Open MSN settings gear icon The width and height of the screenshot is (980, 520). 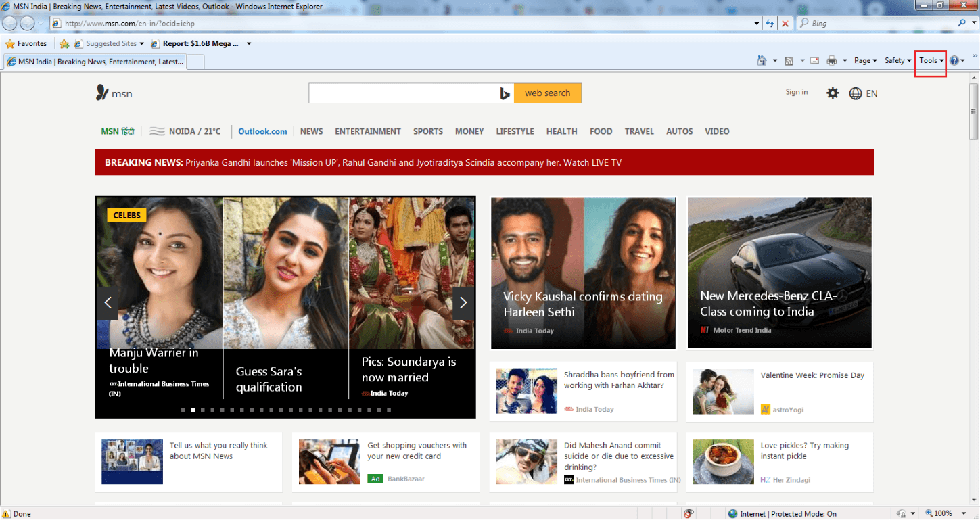click(833, 93)
